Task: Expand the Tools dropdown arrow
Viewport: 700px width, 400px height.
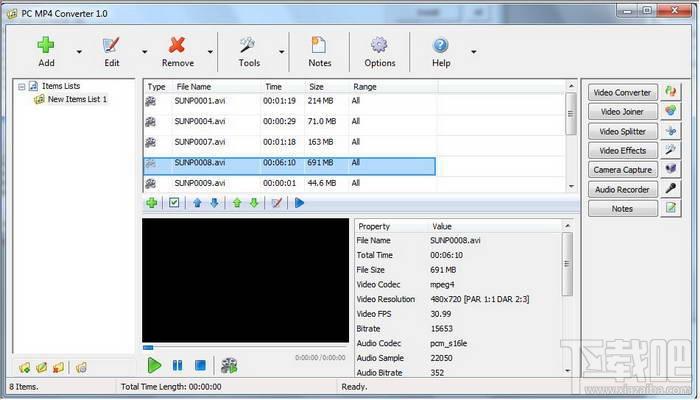Action: click(282, 52)
